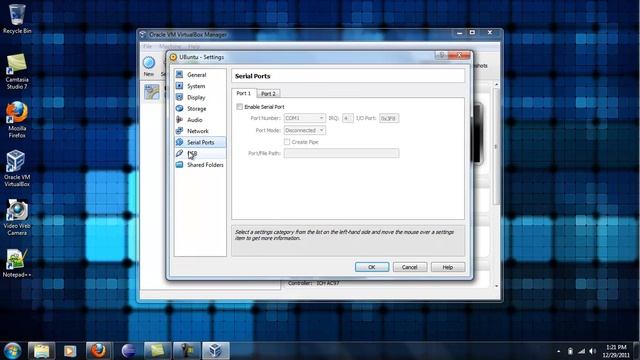Open Help menu in VirtualBox Manager
The image size is (640, 360).
coord(193,47)
